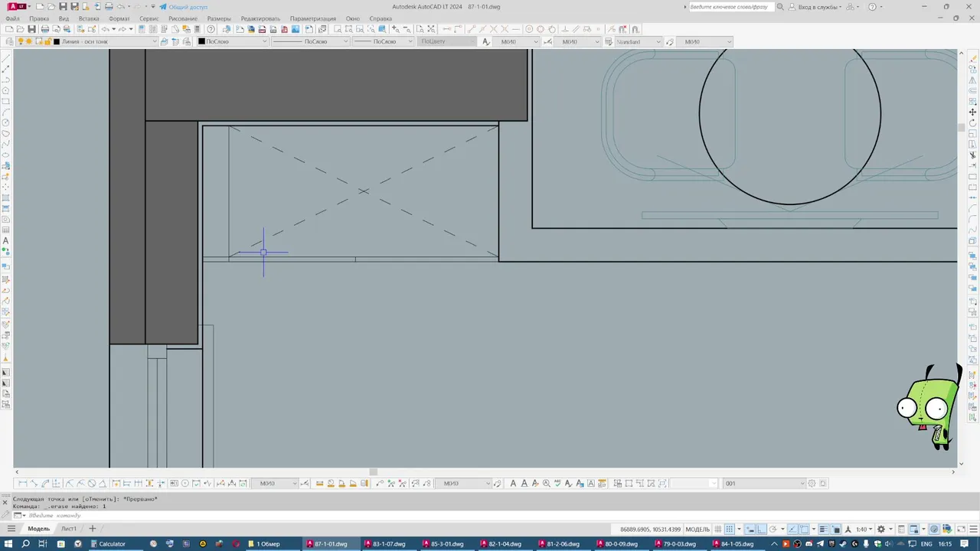Screen dimensions: 980x551
Task: Click the Save diskette icon in standard toolbar
Action: [31, 29]
